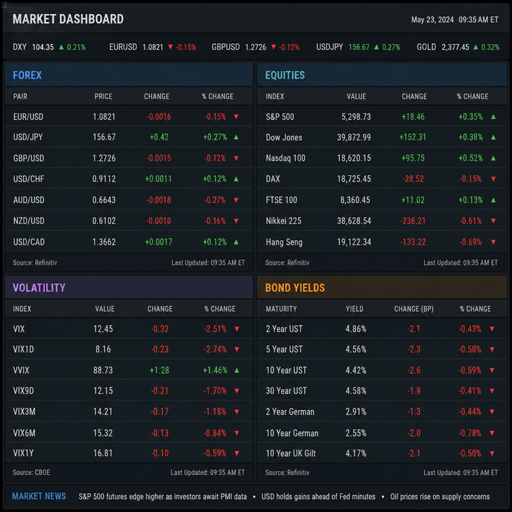Select the GBP/USD pair name

[x=29, y=158]
